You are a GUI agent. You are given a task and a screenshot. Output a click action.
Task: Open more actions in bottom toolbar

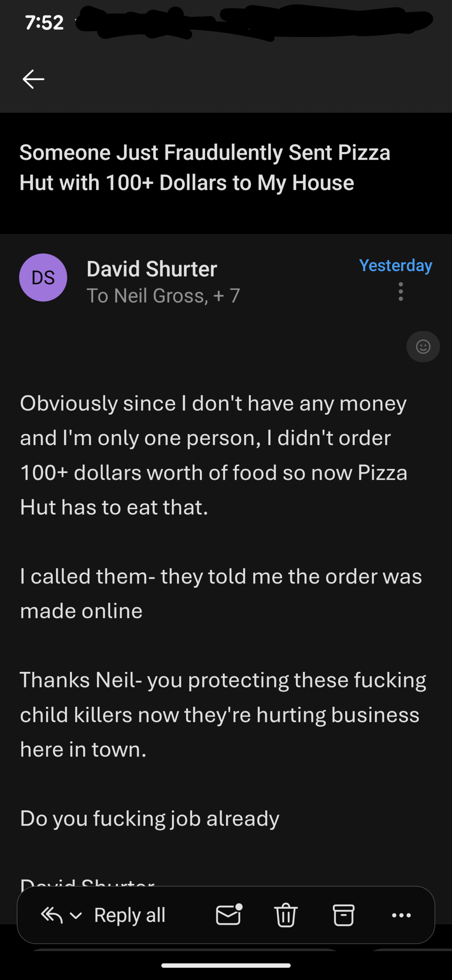pyautogui.click(x=401, y=915)
